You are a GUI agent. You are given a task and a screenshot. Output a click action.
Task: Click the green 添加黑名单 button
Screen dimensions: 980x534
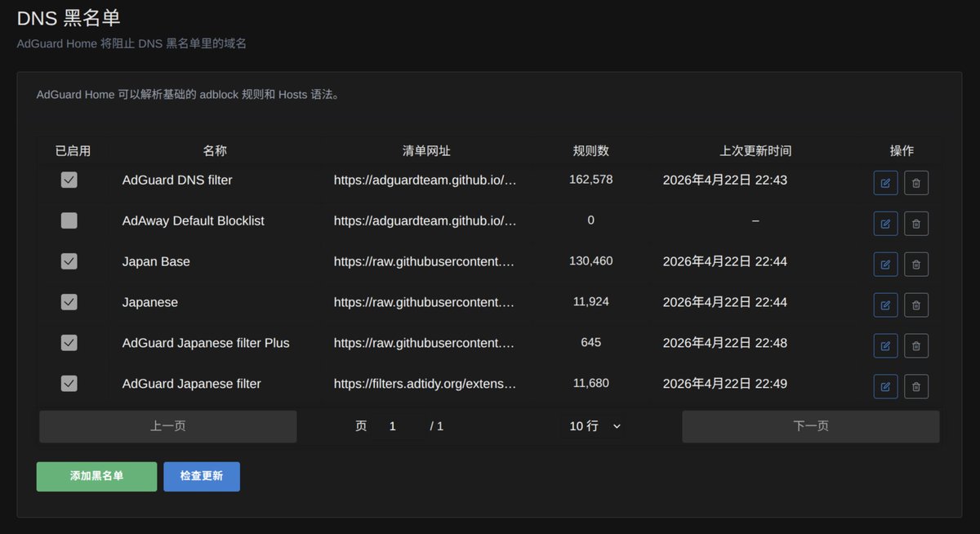(x=96, y=476)
